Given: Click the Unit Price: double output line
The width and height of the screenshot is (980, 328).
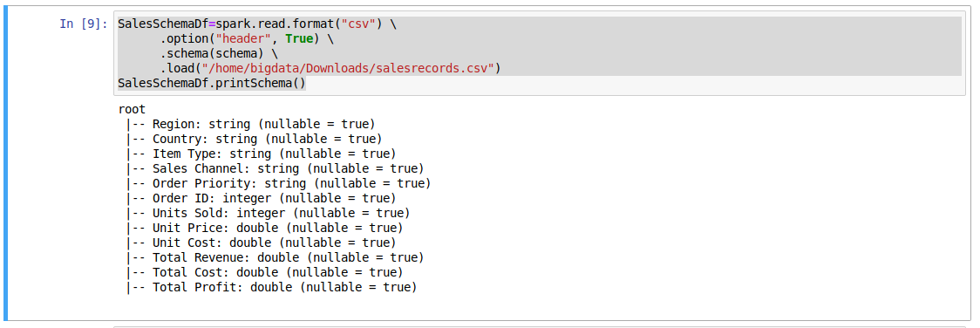Looking at the screenshot, I should click(x=264, y=228).
